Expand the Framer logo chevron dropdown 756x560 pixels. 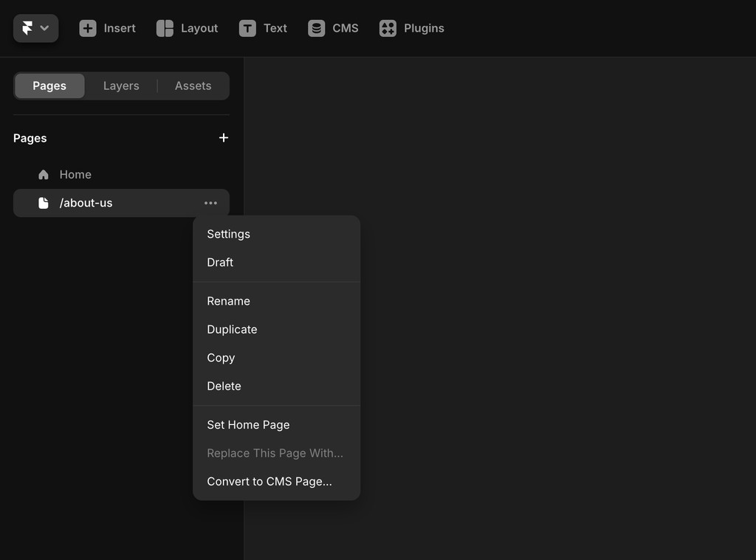[43, 27]
